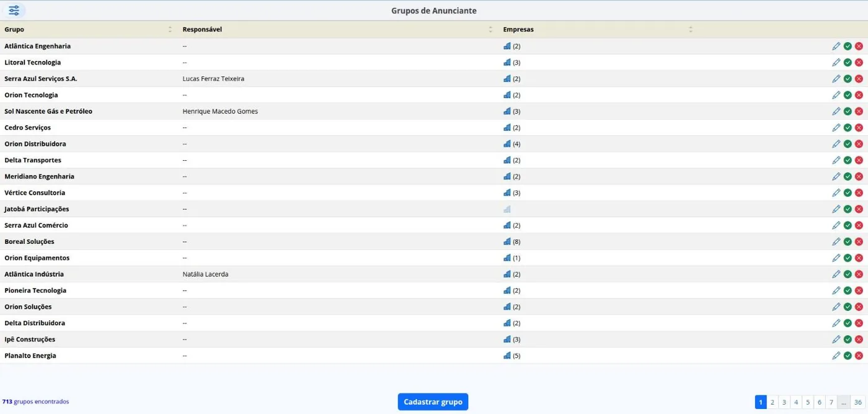Viewport: 868px width, 414px height.
Task: Jump to last page 36
Action: coord(858,402)
